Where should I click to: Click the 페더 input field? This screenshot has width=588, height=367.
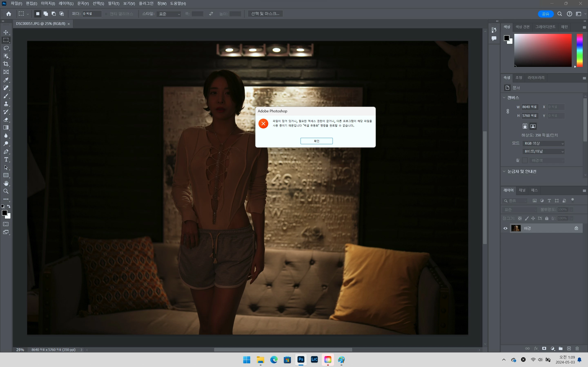coord(92,14)
